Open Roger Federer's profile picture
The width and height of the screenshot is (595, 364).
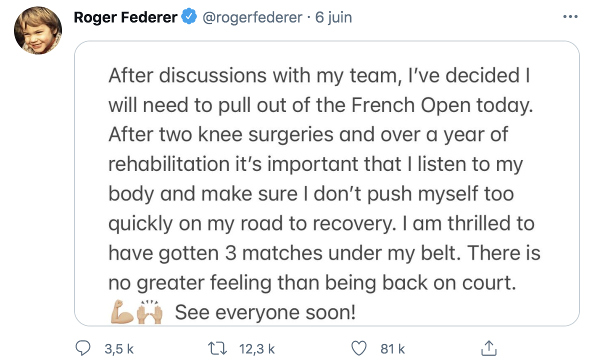pyautogui.click(x=38, y=30)
